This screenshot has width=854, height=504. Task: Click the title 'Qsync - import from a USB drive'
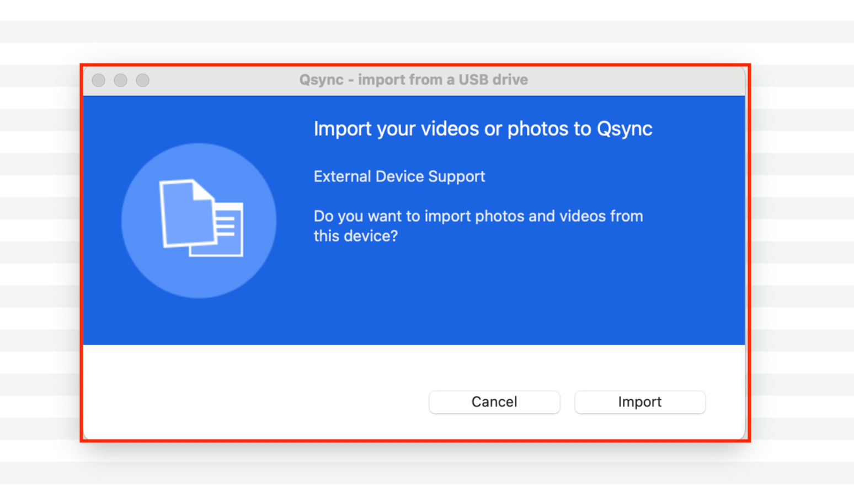413,80
